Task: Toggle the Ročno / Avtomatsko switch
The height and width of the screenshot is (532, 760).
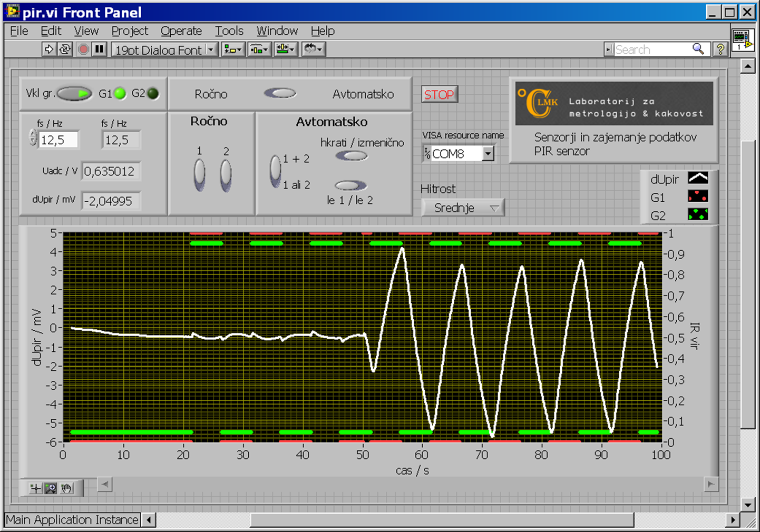Action: click(x=280, y=93)
